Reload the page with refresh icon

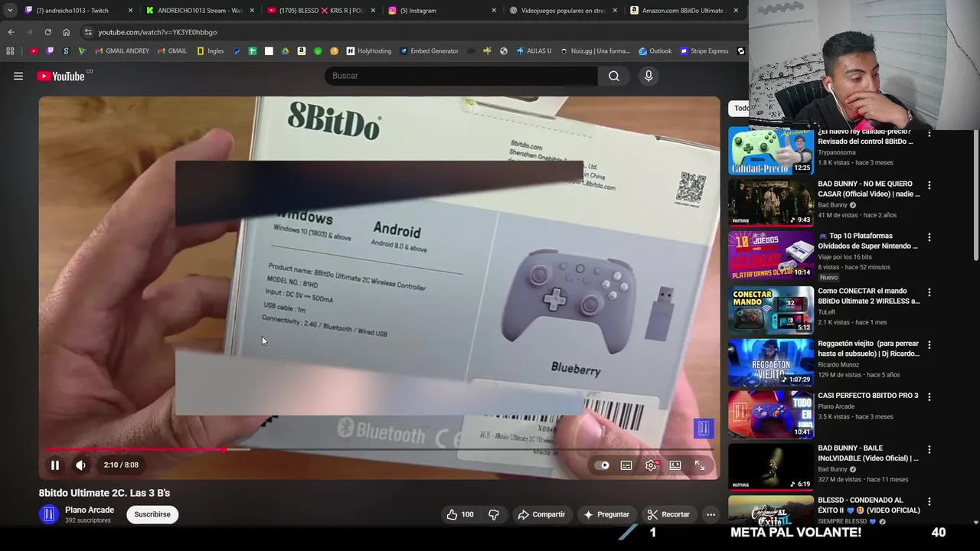coord(47,32)
